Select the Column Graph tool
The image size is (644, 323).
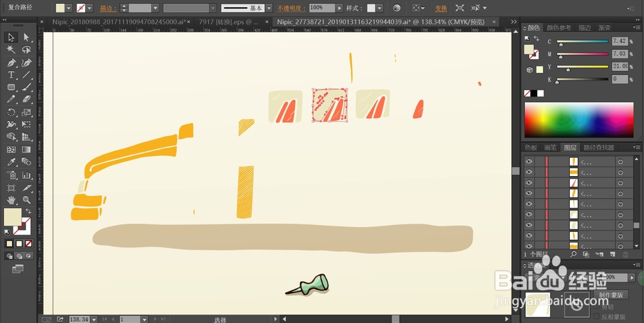coord(26,175)
